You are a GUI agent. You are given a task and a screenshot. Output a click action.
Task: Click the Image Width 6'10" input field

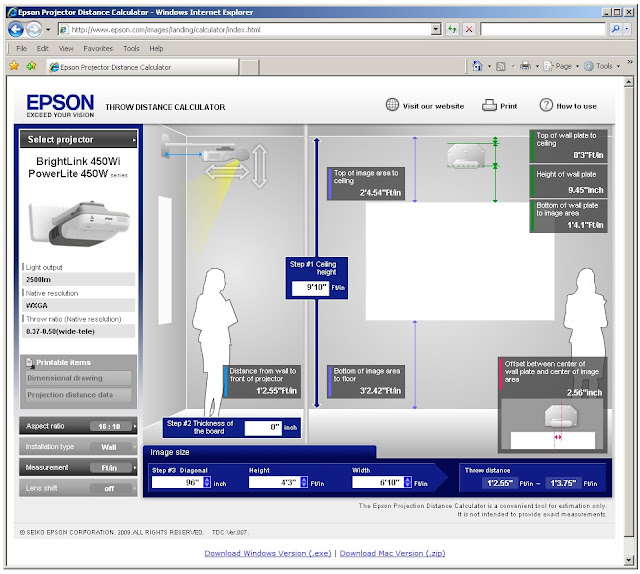[x=378, y=483]
